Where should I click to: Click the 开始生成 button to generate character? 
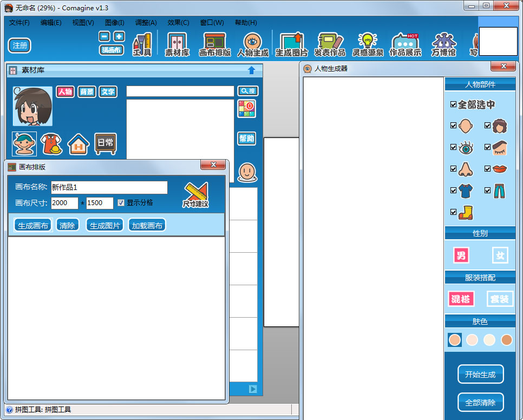coord(480,374)
